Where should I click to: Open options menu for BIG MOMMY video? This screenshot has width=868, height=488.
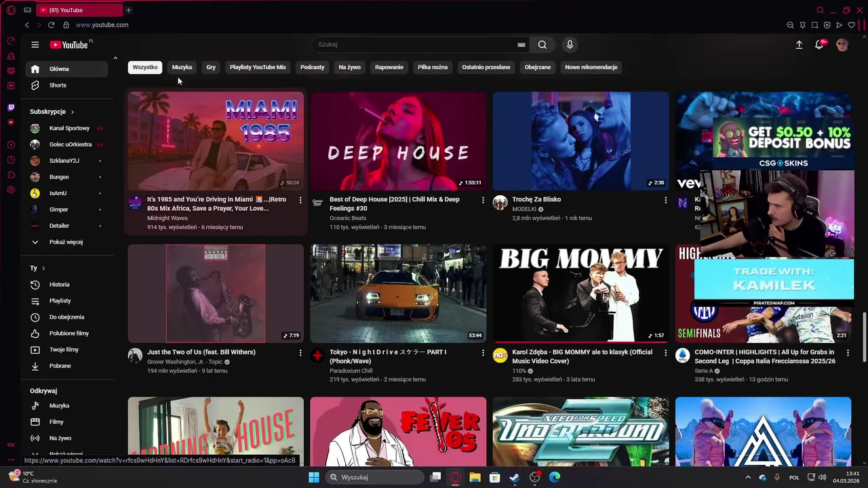(665, 353)
